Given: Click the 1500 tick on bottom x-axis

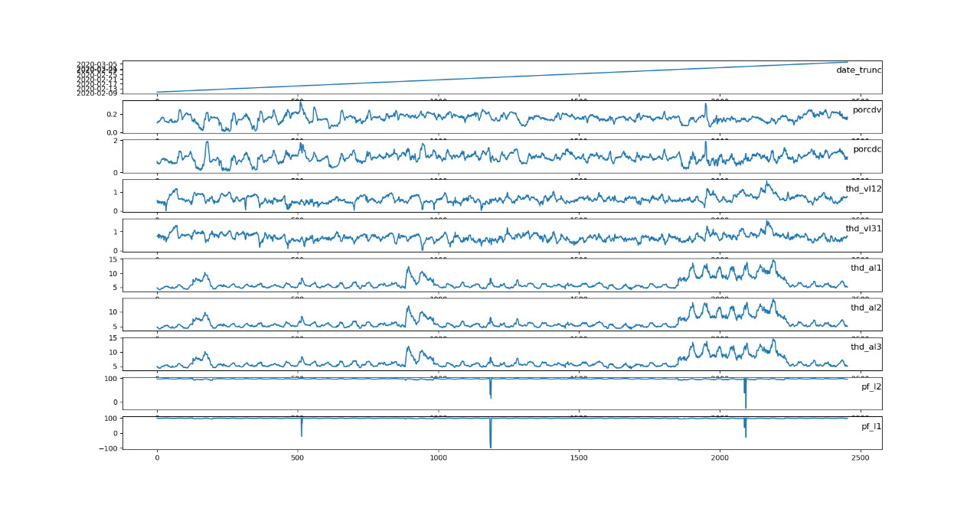Looking at the screenshot, I should 579,458.
